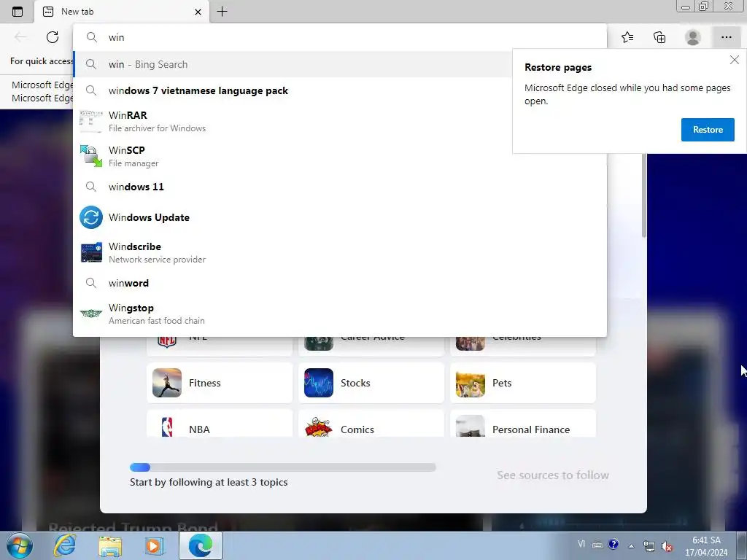Click the WinRAR suggestion thumbnail

(91, 122)
